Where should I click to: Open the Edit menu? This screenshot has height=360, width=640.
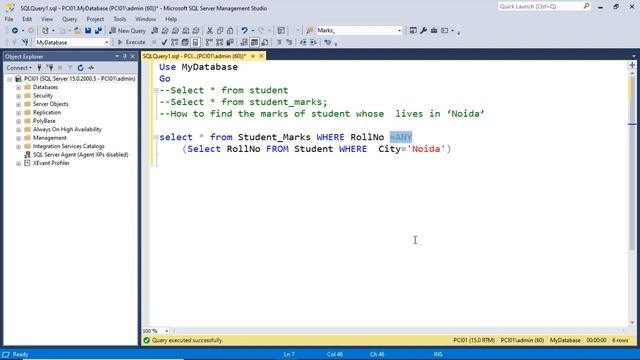coord(27,19)
